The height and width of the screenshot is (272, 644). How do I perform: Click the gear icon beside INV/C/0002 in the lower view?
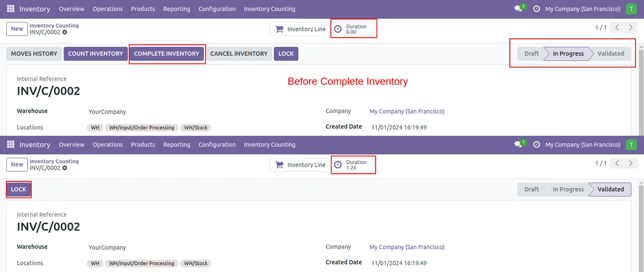(x=65, y=168)
